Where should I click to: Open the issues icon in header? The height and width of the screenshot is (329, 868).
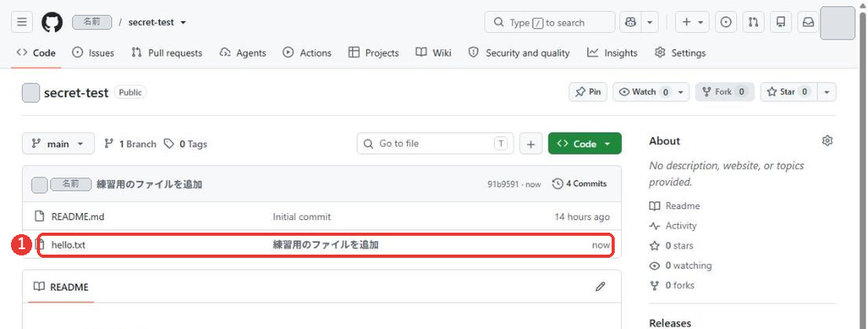point(726,22)
